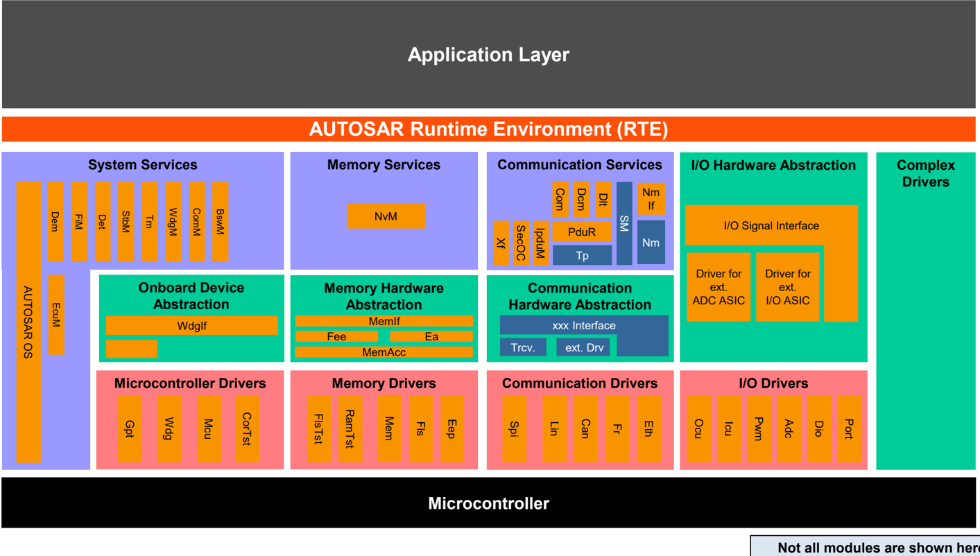Select the AUTOSAR OS vertical block

28,322
